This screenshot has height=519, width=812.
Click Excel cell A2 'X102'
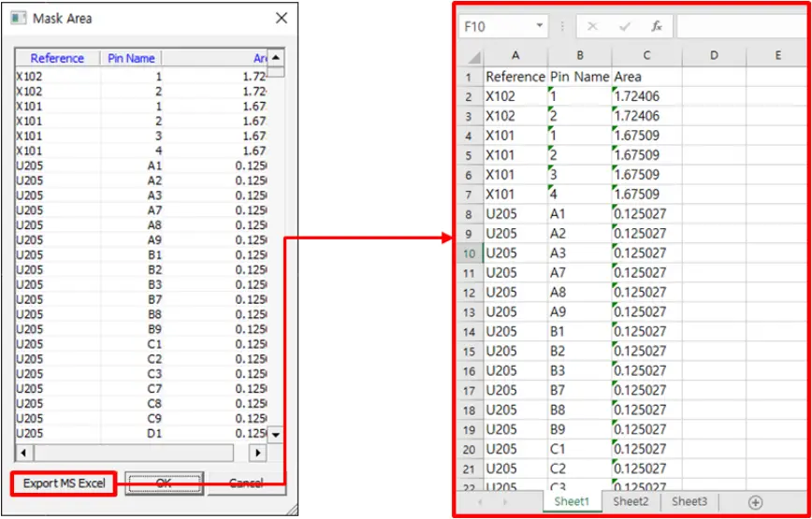pyautogui.click(x=515, y=96)
